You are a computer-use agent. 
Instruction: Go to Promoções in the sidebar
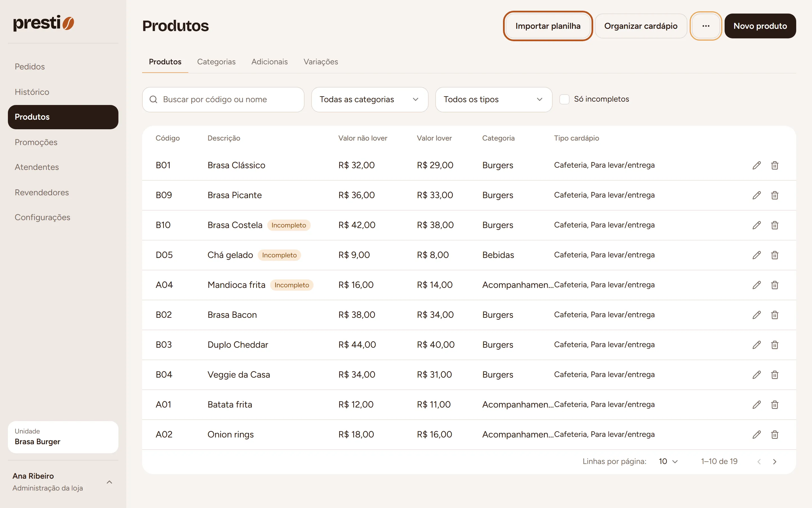point(63,142)
